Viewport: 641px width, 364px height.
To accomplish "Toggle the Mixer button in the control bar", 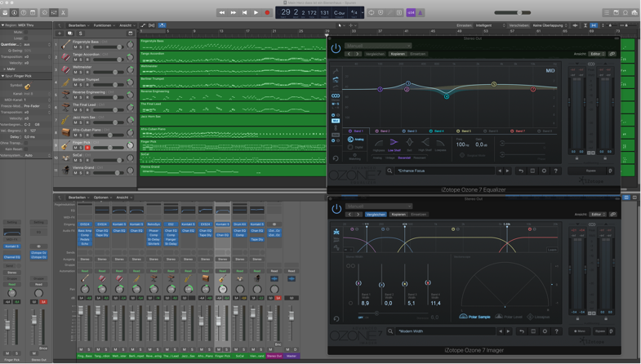I will pos(54,13).
